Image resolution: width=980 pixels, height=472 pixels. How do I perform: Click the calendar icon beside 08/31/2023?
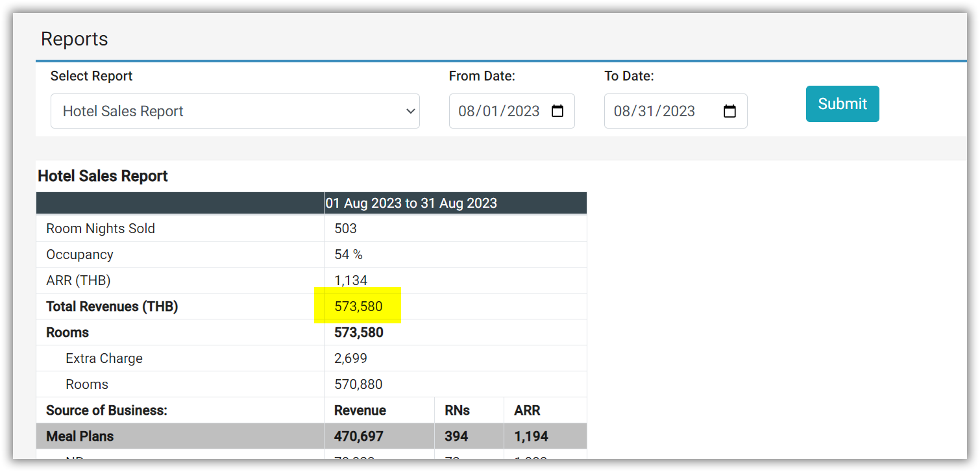pyautogui.click(x=729, y=110)
